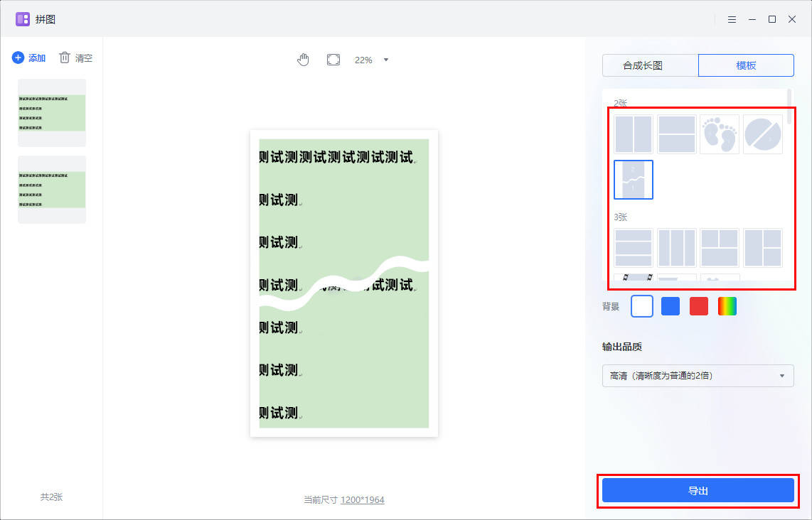Switch to the 合成长图 tab

tap(649, 65)
